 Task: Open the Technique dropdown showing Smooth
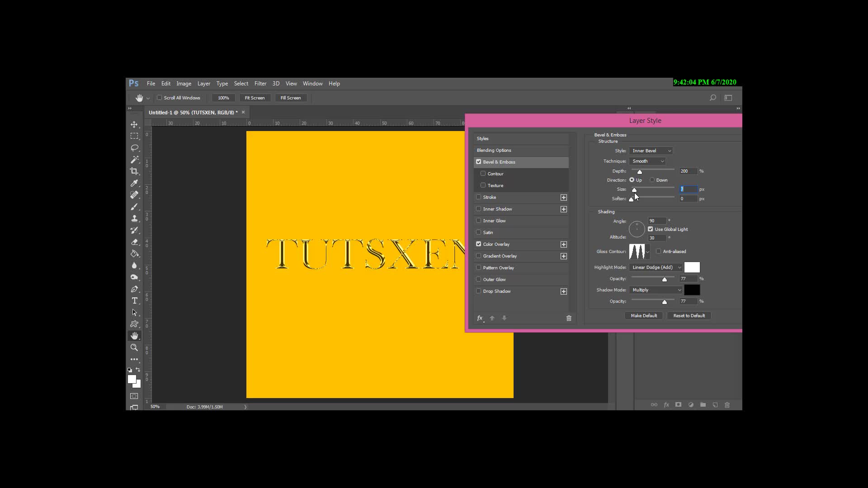tap(647, 161)
